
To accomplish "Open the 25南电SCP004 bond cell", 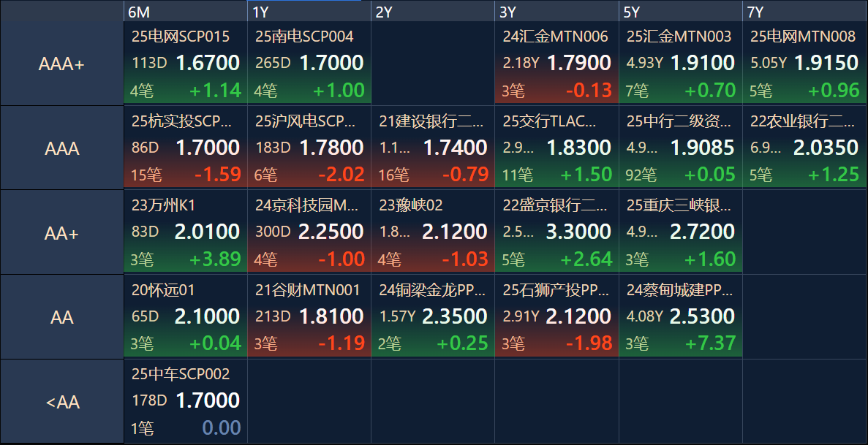I will [x=309, y=63].
